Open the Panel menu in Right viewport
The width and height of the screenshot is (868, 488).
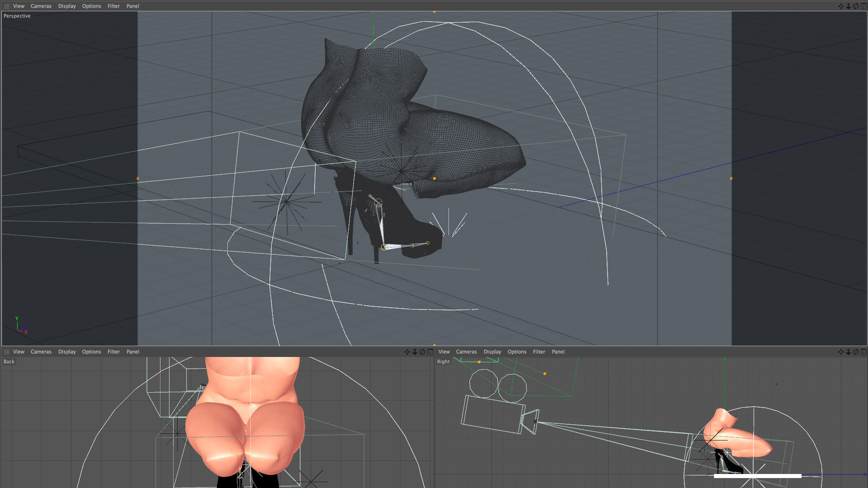(558, 352)
